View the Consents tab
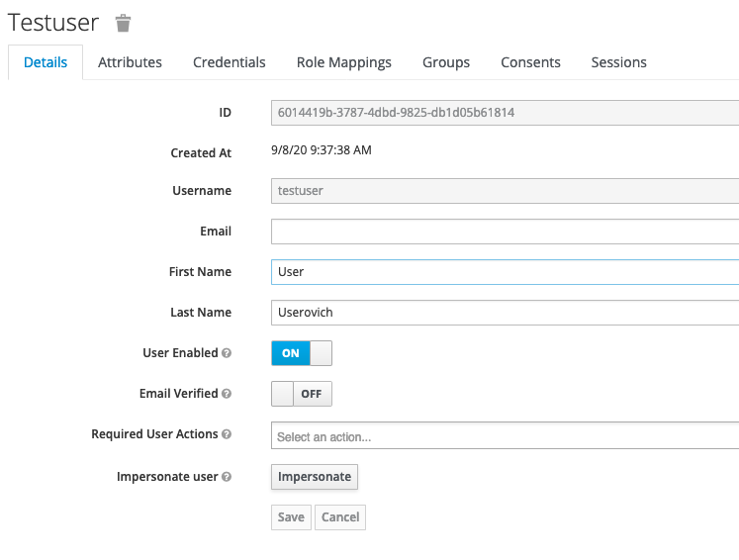This screenshot has width=739, height=560. pyautogui.click(x=530, y=62)
